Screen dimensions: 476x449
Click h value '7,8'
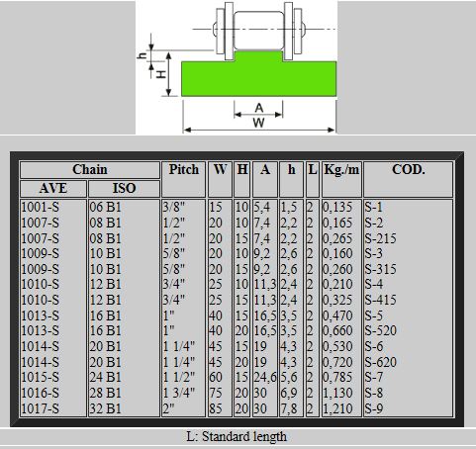point(289,408)
